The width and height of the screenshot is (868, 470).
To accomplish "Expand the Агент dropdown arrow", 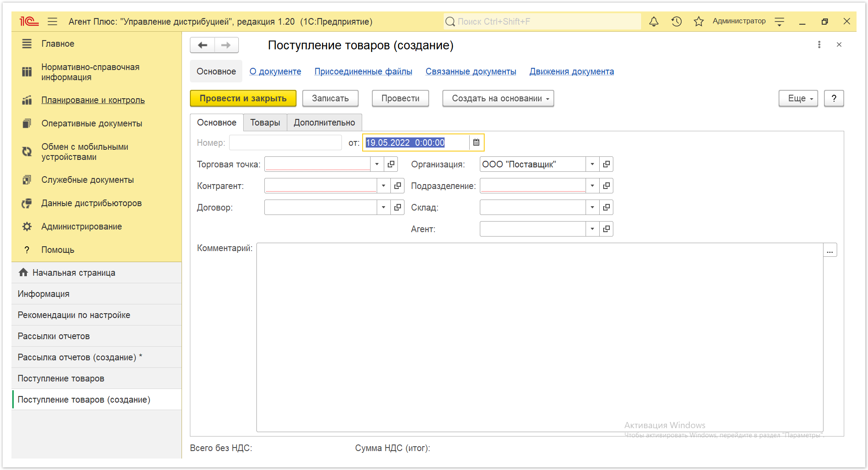I will (x=593, y=229).
